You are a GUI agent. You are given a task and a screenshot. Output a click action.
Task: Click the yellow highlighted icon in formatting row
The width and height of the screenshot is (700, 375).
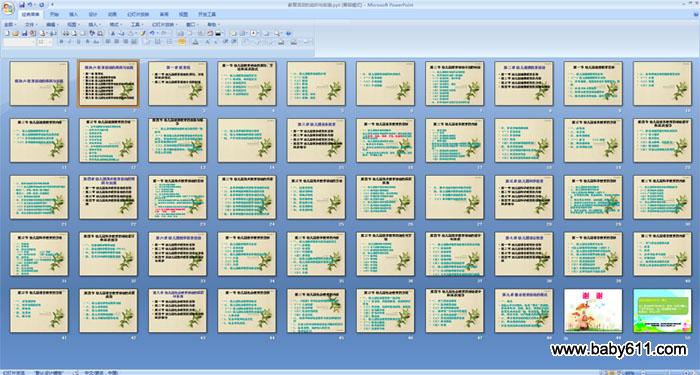tap(181, 42)
